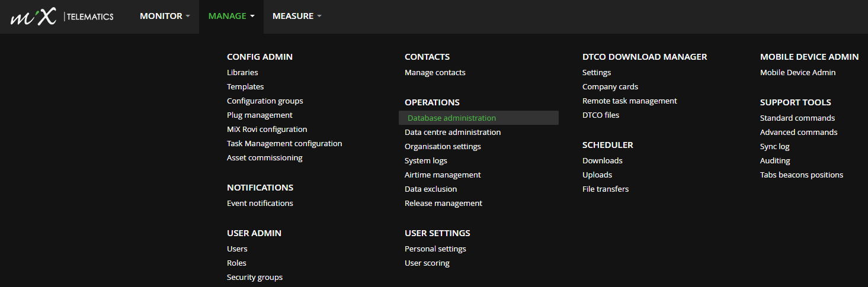The image size is (868, 287).
Task: Navigate to Security groups
Action: pos(255,278)
